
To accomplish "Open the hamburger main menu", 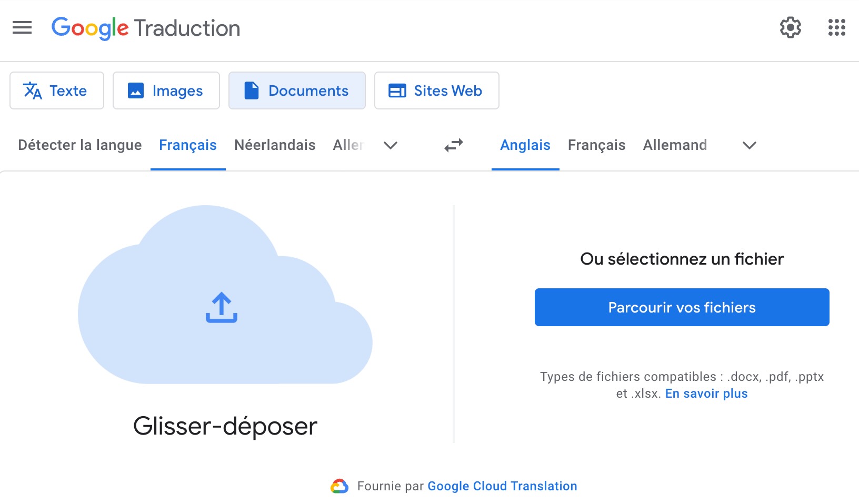I will point(22,27).
